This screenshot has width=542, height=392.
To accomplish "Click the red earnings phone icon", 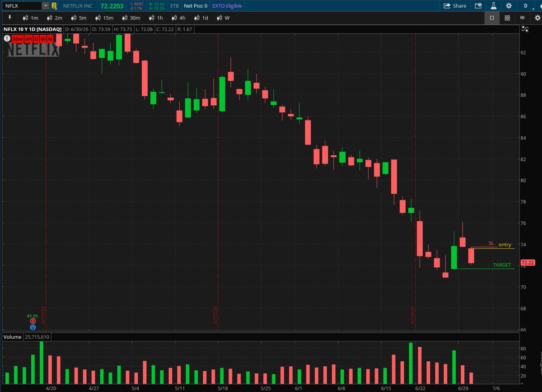I will (33, 321).
